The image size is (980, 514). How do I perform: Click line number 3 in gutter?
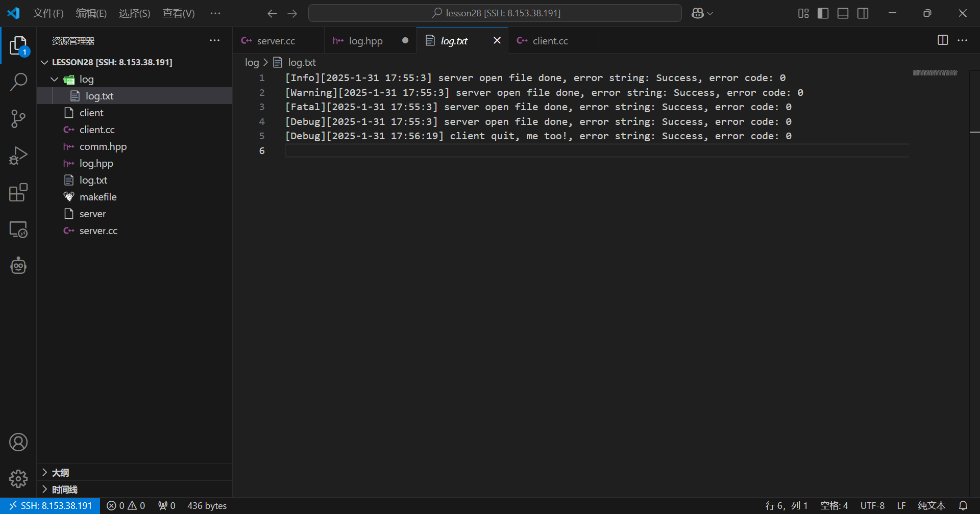262,107
